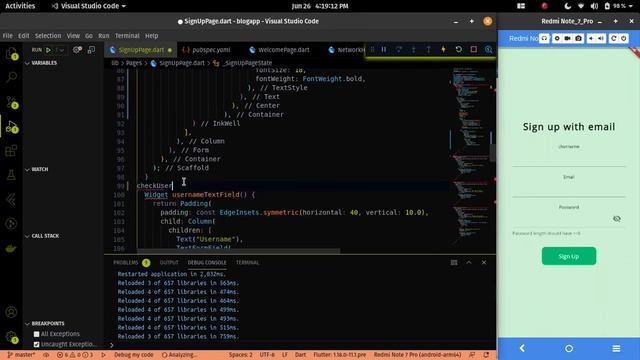Open the debug console from Run header
The image size is (640, 360).
pos(91,50)
